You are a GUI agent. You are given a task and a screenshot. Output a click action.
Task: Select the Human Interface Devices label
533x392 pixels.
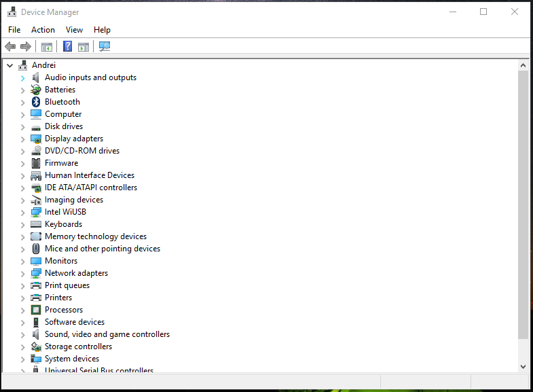pos(90,175)
